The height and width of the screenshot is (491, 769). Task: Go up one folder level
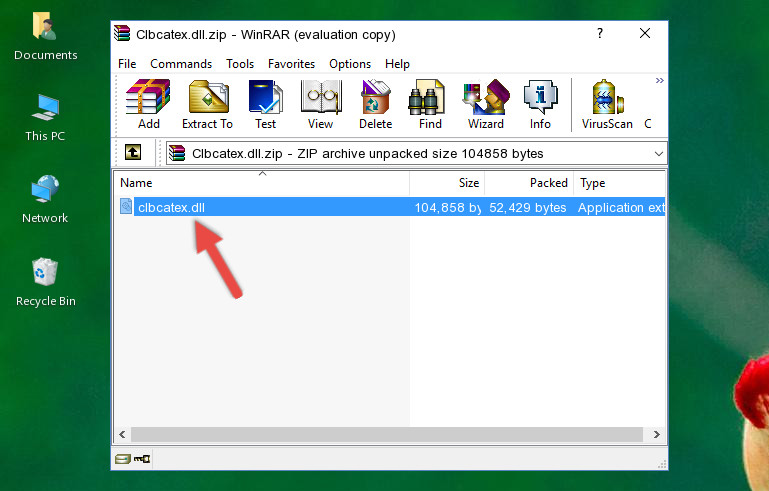pos(133,153)
